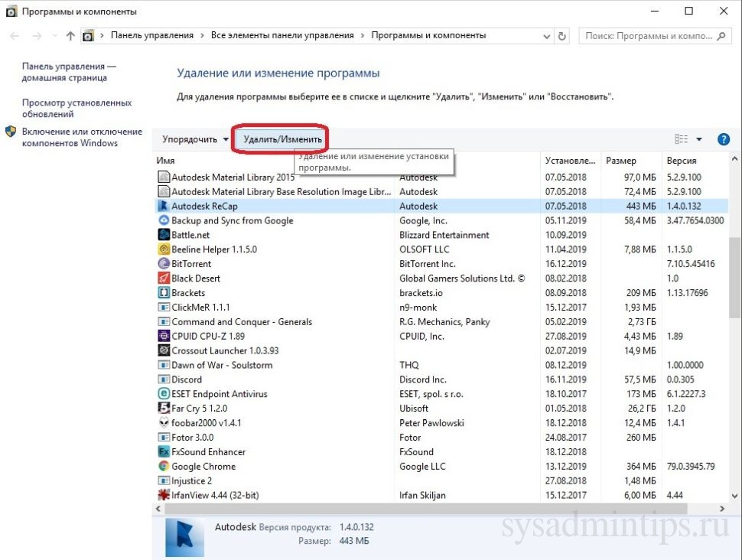
Task: Open the address bar history dropdown
Action: [545, 36]
